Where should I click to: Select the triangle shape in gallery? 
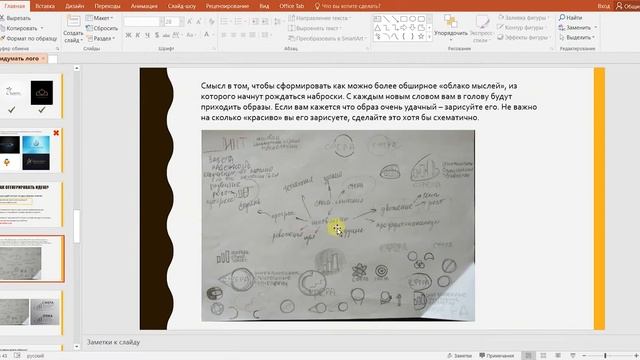click(378, 28)
